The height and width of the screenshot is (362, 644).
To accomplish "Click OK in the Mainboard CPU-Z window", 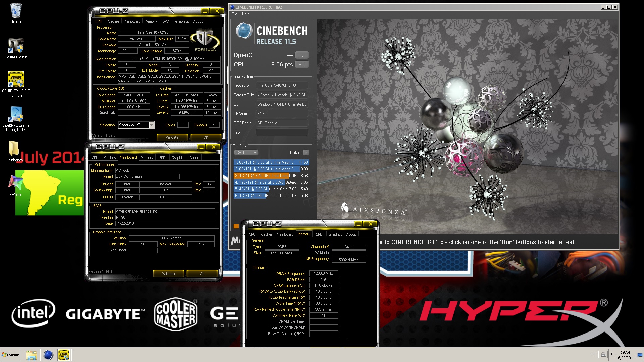I will point(202,274).
